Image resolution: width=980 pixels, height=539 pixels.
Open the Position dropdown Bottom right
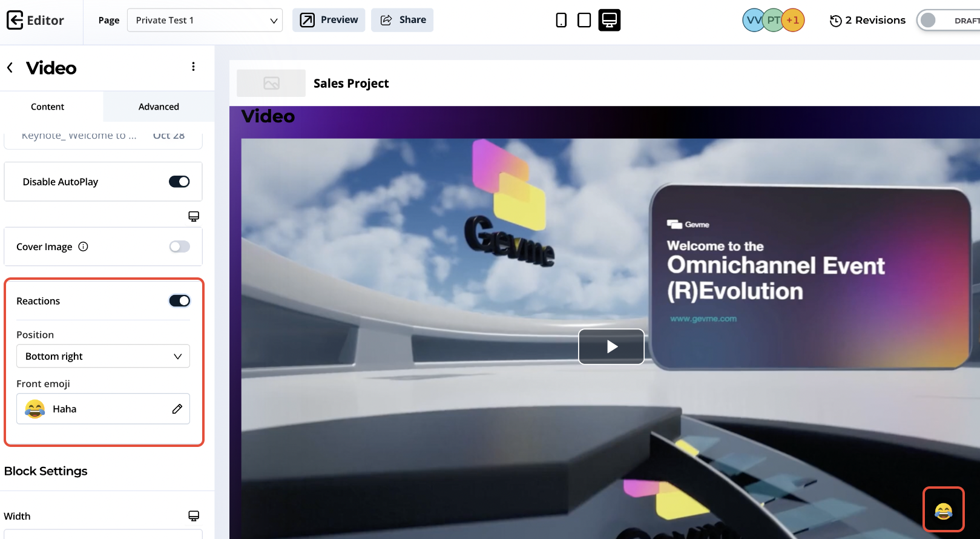[103, 356]
